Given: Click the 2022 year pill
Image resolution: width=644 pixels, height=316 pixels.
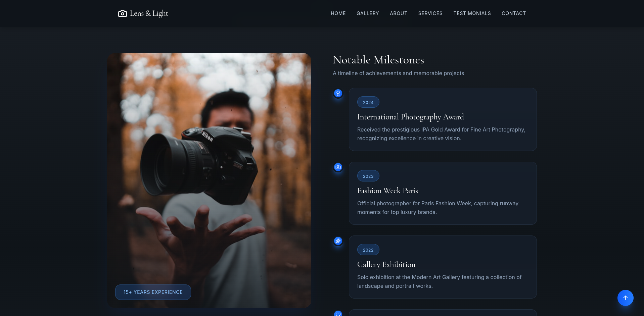Looking at the screenshot, I should [x=368, y=250].
